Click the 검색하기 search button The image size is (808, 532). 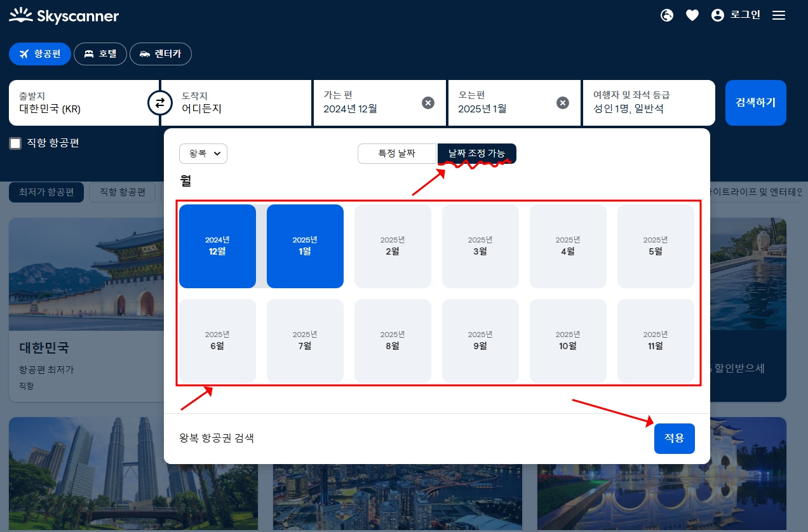point(756,103)
